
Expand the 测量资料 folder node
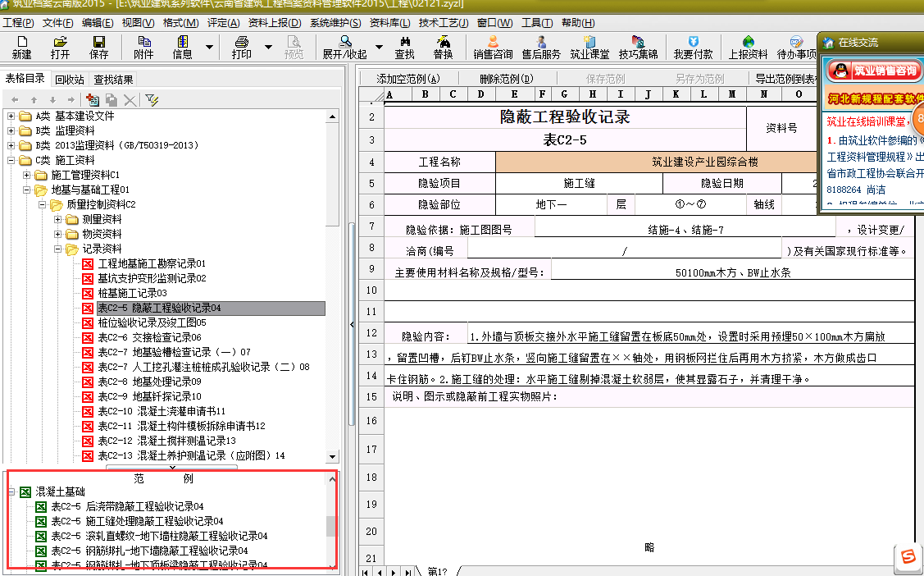[x=58, y=219]
